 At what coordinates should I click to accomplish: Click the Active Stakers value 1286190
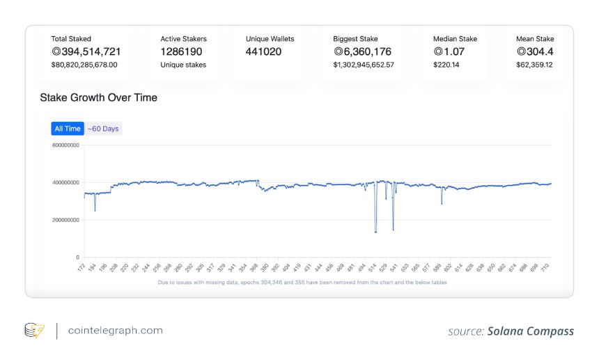(181, 52)
